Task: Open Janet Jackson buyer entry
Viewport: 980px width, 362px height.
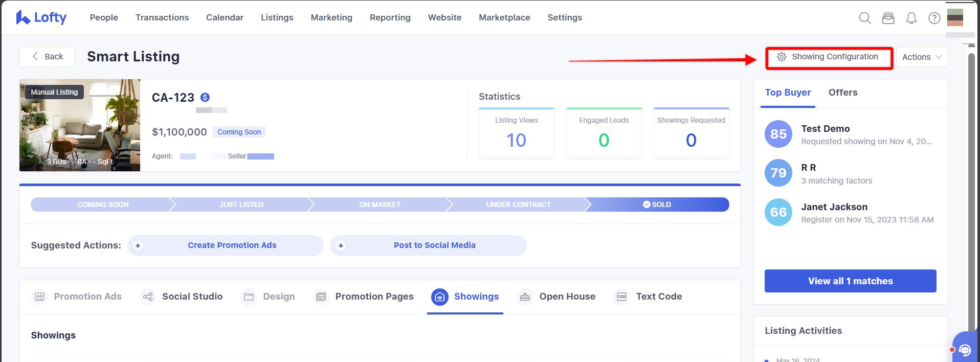Action: click(x=850, y=213)
